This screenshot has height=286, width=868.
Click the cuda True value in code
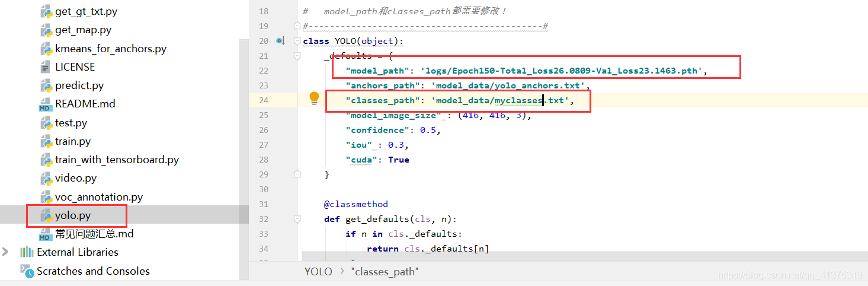(398, 160)
